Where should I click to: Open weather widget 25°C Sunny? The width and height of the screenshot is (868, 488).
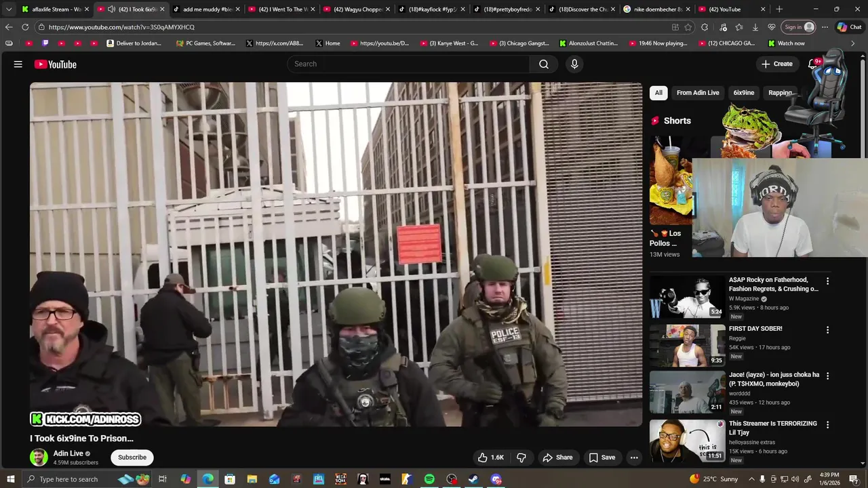click(713, 479)
